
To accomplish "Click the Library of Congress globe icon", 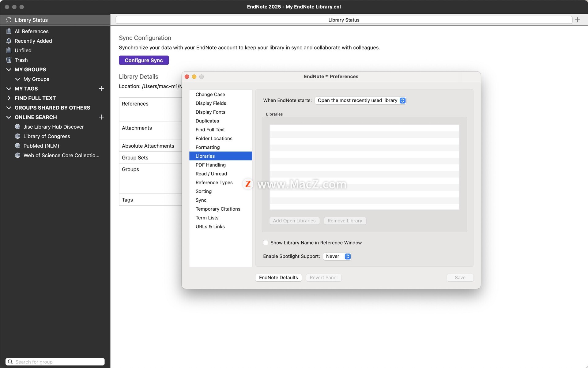I will tap(17, 136).
